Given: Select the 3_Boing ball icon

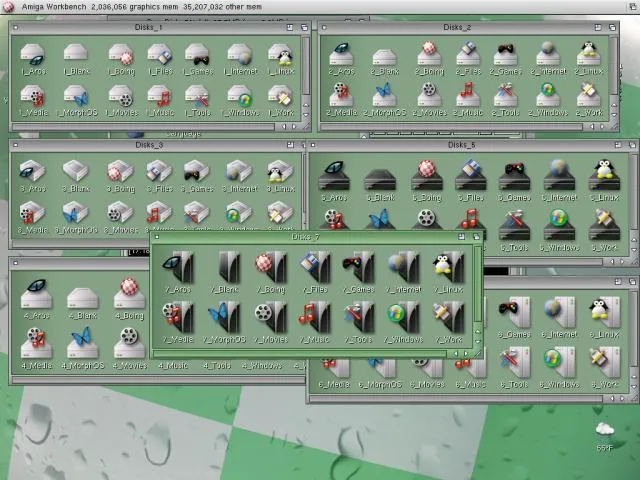Looking at the screenshot, I should [x=121, y=172].
